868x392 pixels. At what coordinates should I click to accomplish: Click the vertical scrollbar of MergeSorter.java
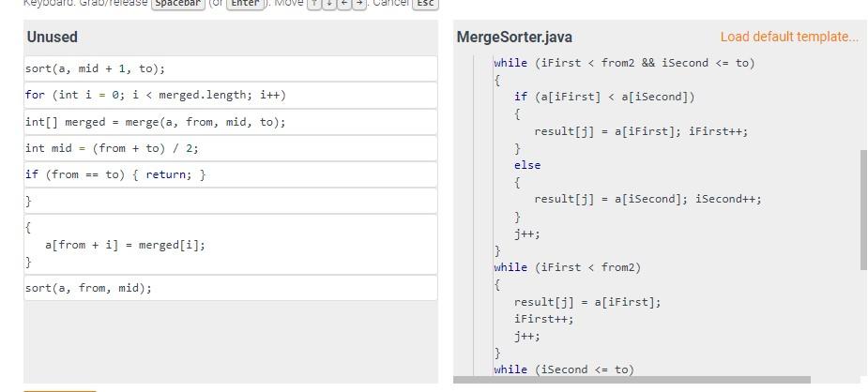coord(862,208)
